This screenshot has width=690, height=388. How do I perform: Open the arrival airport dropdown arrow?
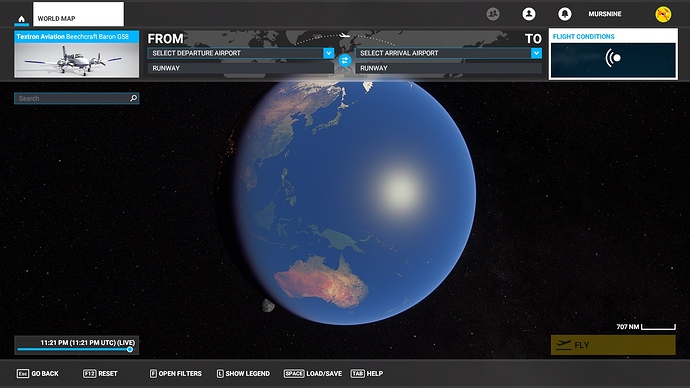pos(536,53)
